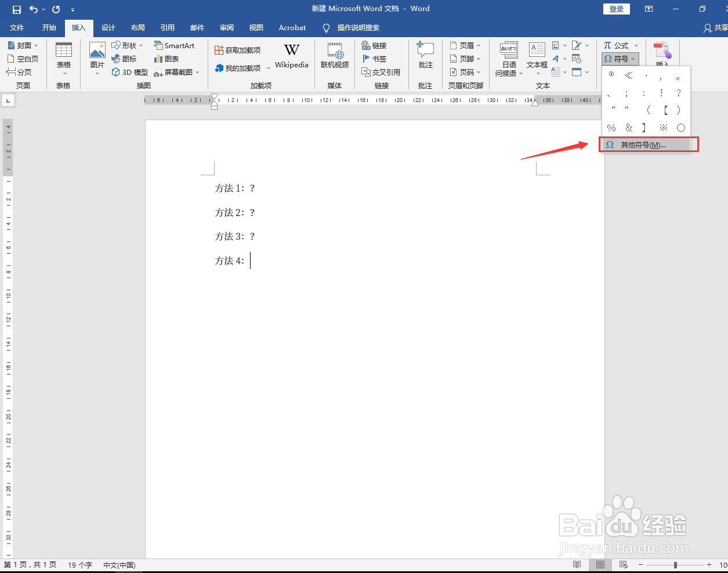Insert date and time icon in 文本 group

[x=577, y=59]
